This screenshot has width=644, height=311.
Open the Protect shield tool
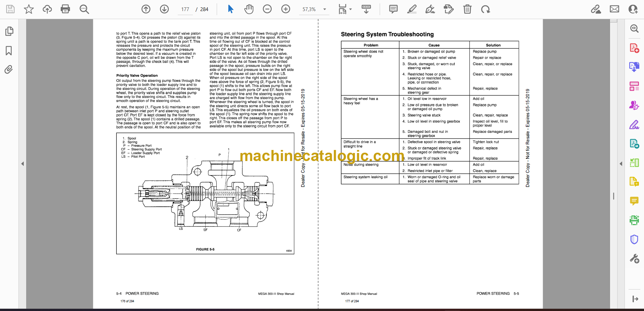[634, 239]
